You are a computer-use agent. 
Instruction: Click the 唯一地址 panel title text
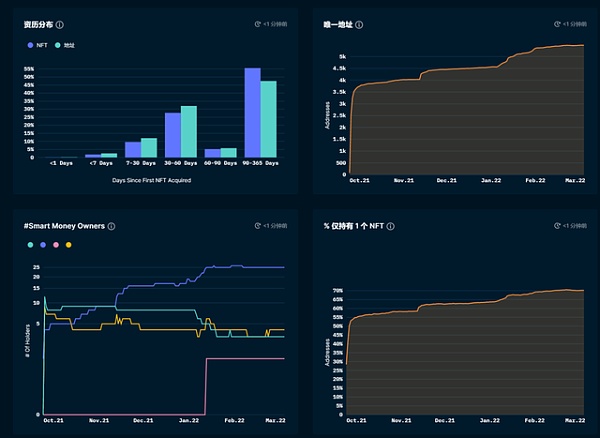pos(338,24)
